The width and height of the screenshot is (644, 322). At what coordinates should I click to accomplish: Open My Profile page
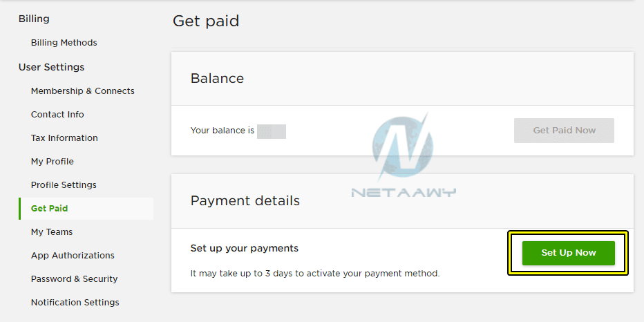pyautogui.click(x=52, y=162)
